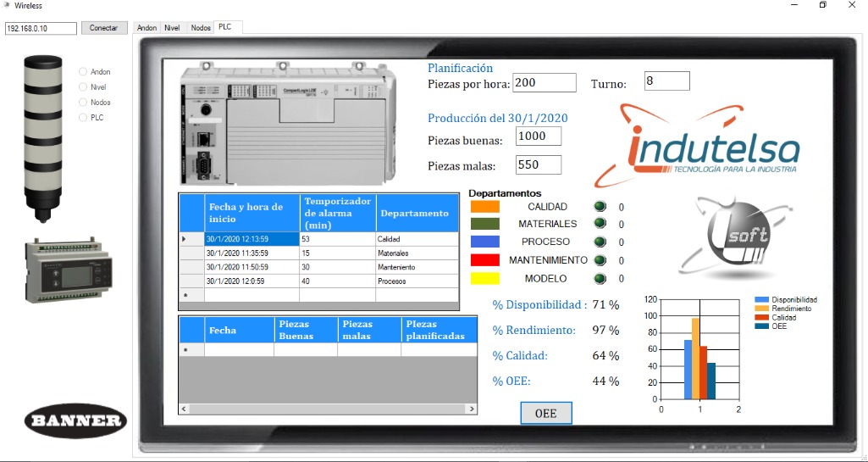Click the Usoft sphere logo
Image resolution: width=868 pixels, height=462 pixels.
(727, 238)
